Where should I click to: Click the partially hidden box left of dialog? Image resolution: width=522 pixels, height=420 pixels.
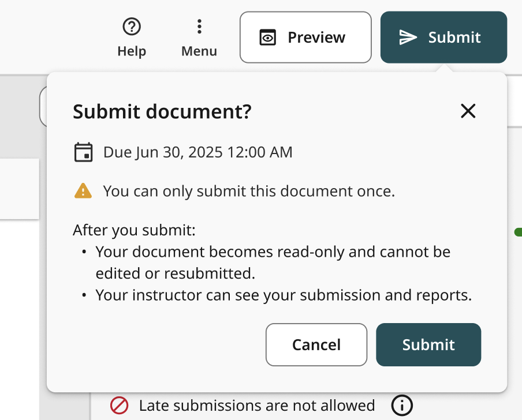click(x=43, y=107)
